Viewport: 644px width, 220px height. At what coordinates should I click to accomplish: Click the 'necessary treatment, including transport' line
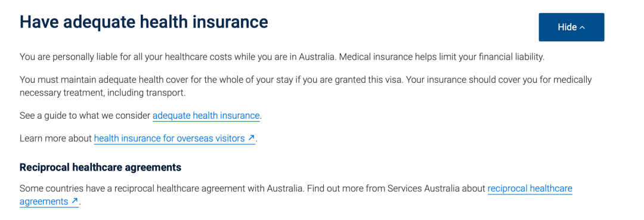(103, 93)
